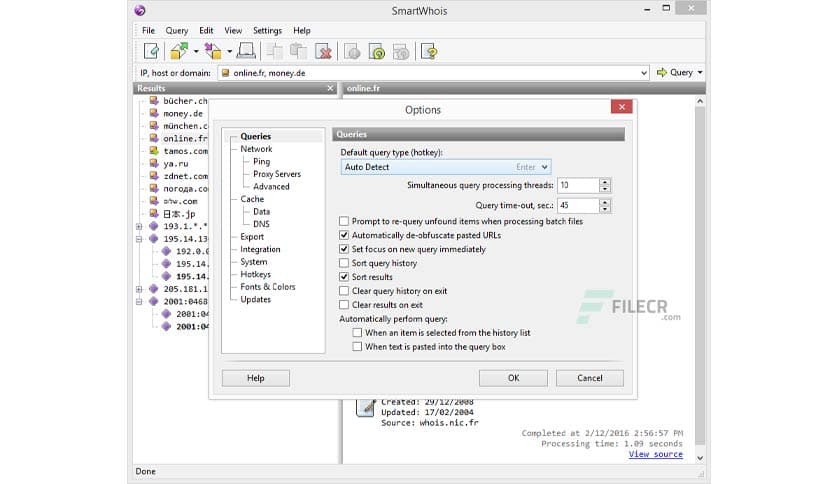The width and height of the screenshot is (836, 484).
Task: Click the save archive folder icon
Action: coord(213,51)
